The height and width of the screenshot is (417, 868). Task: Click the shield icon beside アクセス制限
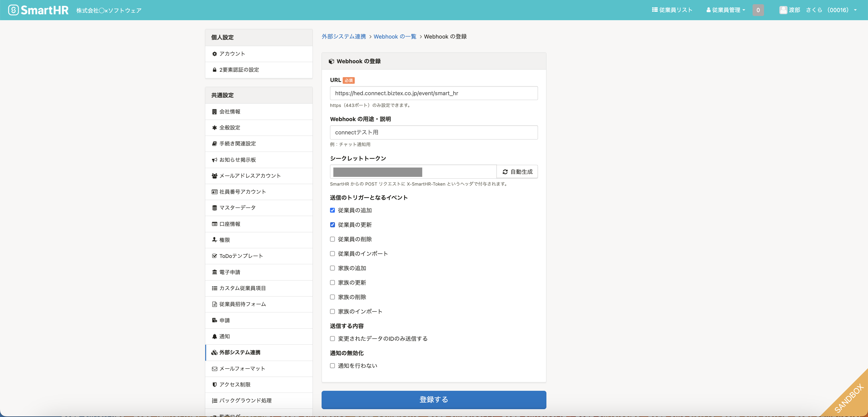(214, 385)
